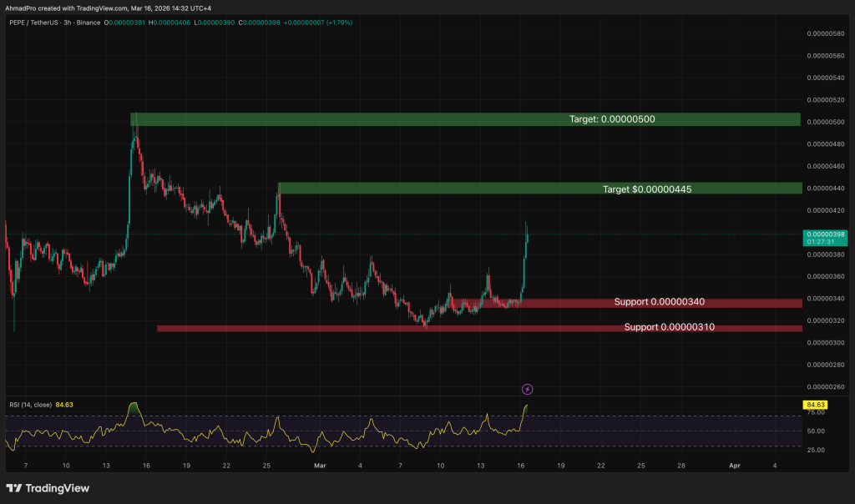Click the Support 0.00000310 band
855x504 pixels.
click(x=668, y=326)
